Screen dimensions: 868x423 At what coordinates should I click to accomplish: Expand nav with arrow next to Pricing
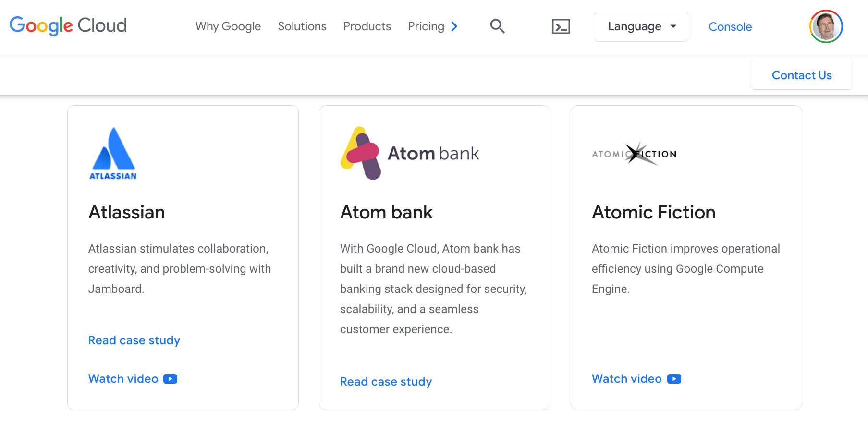click(454, 26)
